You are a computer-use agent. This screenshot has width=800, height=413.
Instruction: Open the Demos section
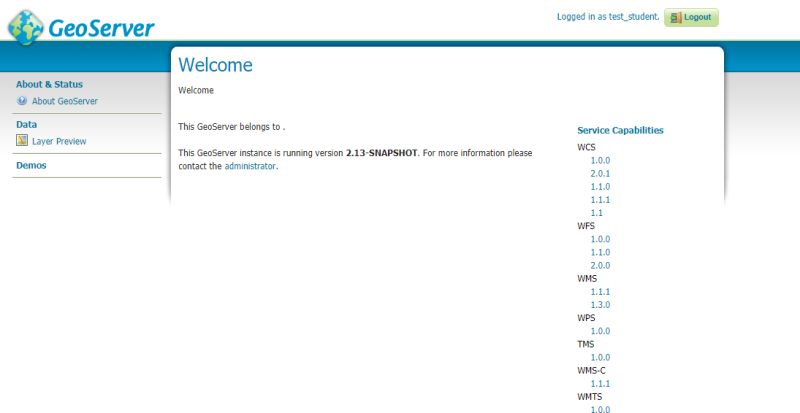31,165
